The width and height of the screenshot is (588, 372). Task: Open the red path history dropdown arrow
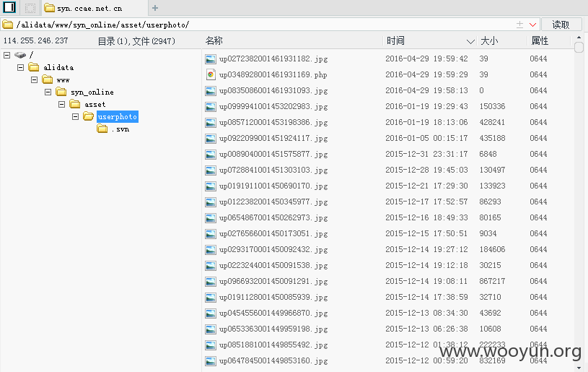coord(532,25)
